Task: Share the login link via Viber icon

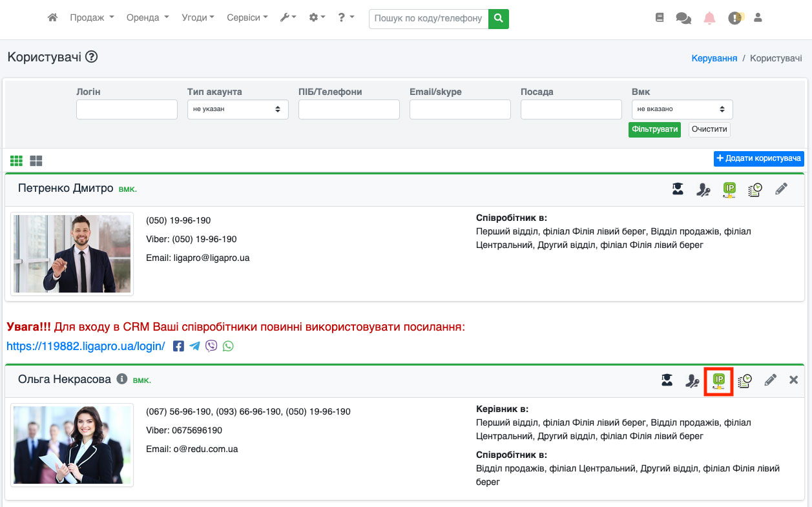Action: [211, 346]
